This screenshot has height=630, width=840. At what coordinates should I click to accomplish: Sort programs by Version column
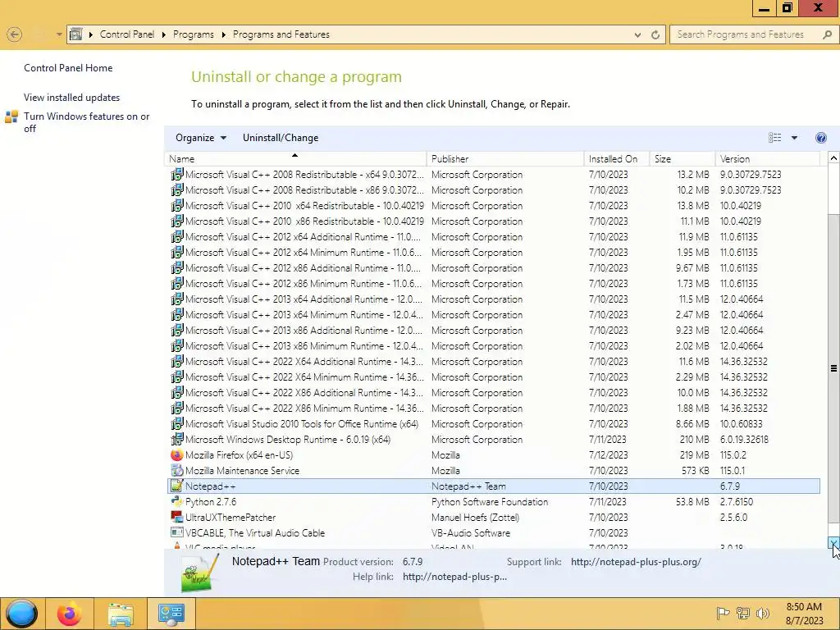click(768, 158)
